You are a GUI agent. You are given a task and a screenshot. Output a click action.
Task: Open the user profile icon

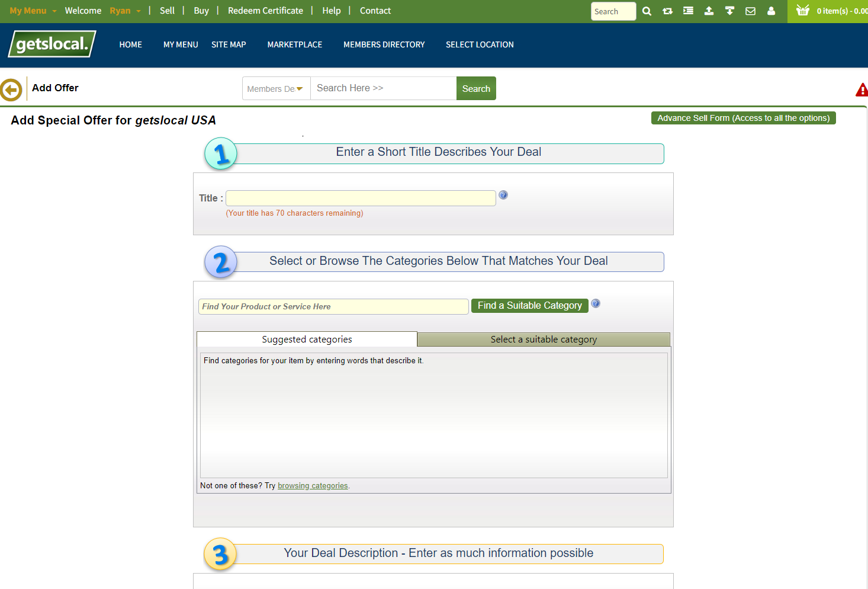[x=771, y=11]
